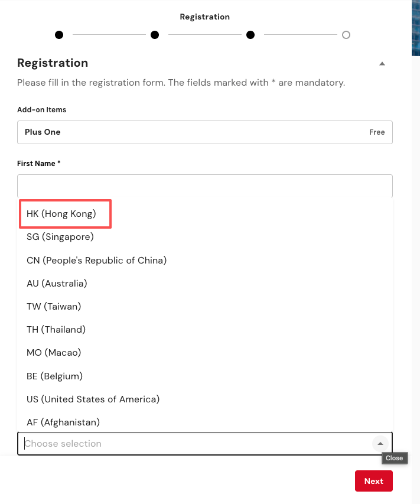Go to second progress step dot
Viewport: 420px width, 504px height.
tap(155, 35)
